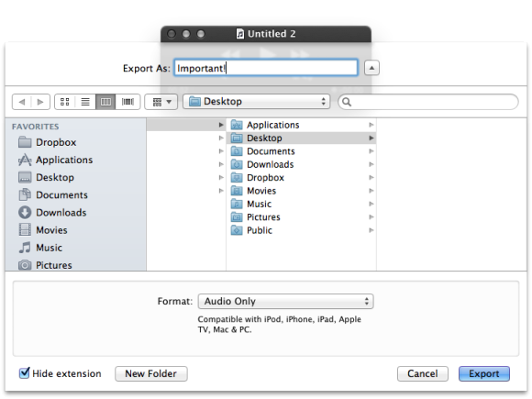
Task: Click the New Folder button
Action: pyautogui.click(x=151, y=373)
